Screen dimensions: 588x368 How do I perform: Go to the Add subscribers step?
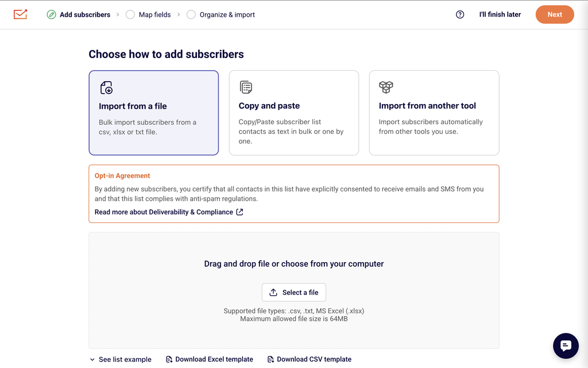click(85, 14)
